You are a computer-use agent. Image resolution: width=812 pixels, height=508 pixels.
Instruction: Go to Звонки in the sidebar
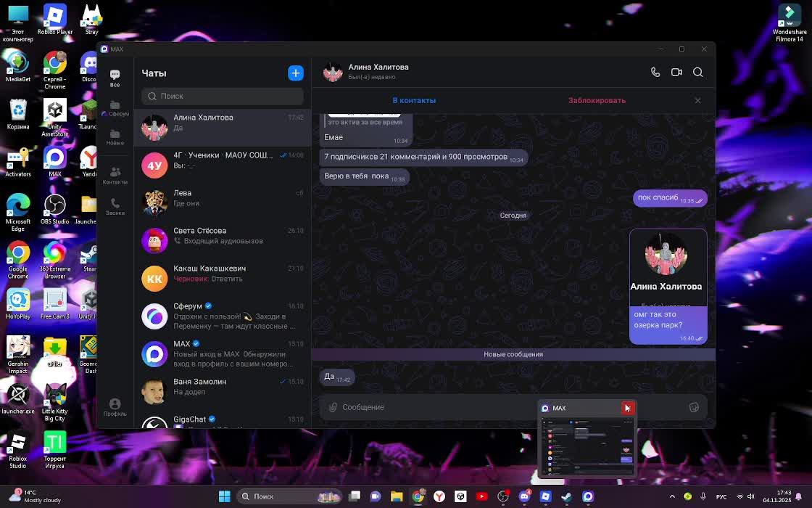[115, 207]
